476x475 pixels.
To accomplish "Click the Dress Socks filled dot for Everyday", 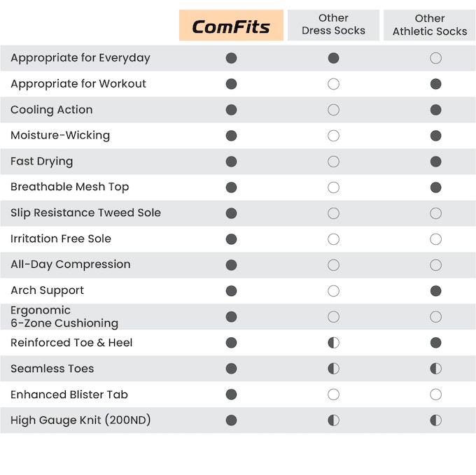I will [333, 58].
